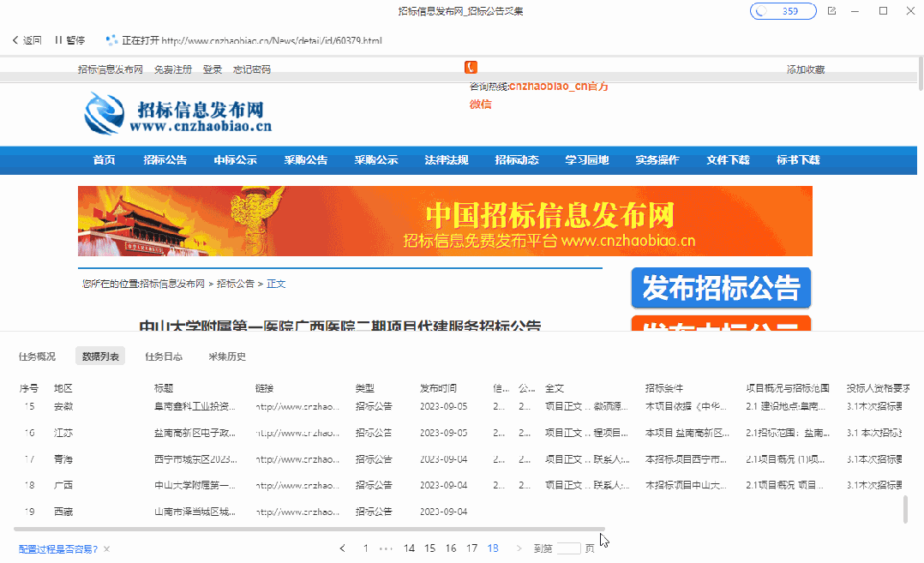Viewport: 924px width, 563px height.
Task: Dismiss the 配置过程是否容易 feedback with X
Action: (x=106, y=547)
